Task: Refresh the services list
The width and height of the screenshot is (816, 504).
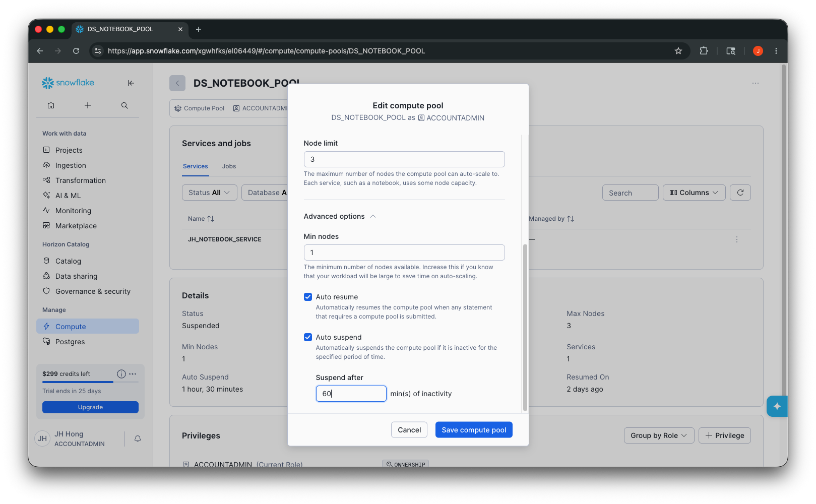Action: (740, 193)
